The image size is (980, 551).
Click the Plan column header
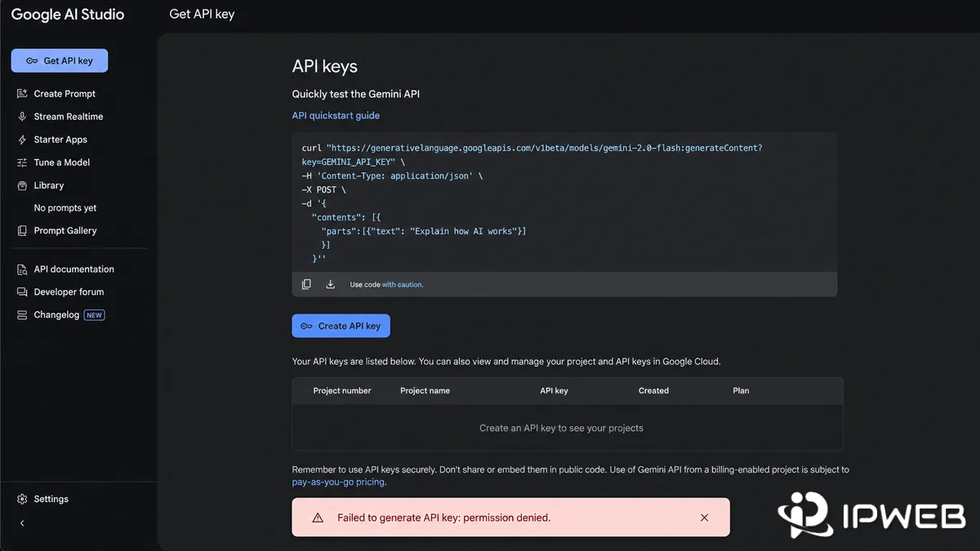741,391
